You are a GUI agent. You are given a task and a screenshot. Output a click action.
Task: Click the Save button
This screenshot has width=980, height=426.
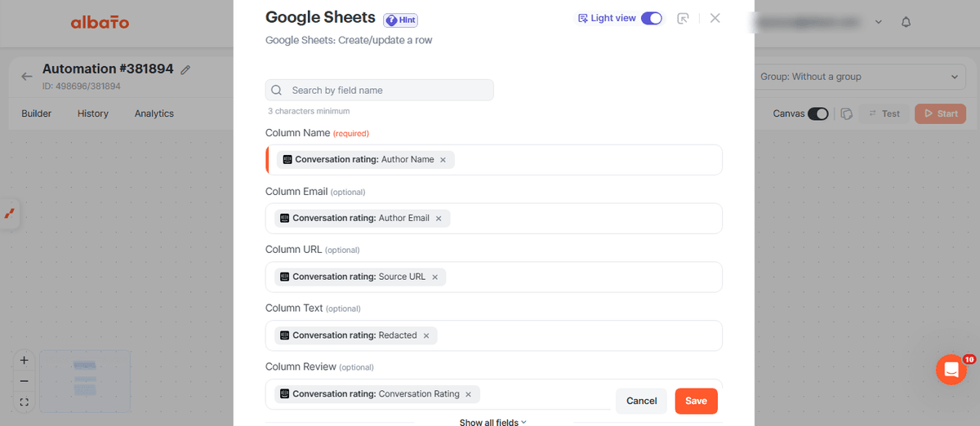click(x=696, y=401)
